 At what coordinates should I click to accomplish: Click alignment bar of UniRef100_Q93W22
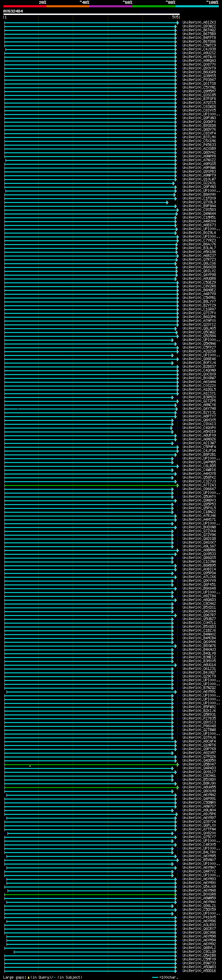[x=90, y=27]
